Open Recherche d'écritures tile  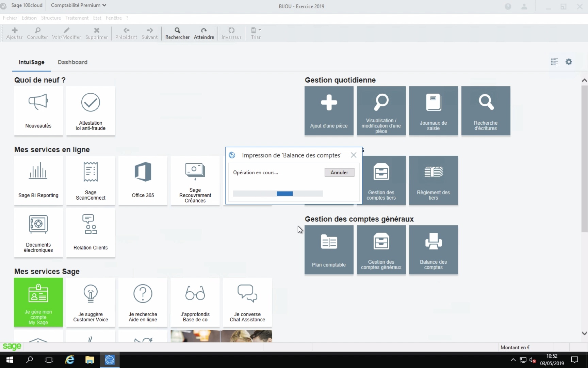click(x=486, y=111)
